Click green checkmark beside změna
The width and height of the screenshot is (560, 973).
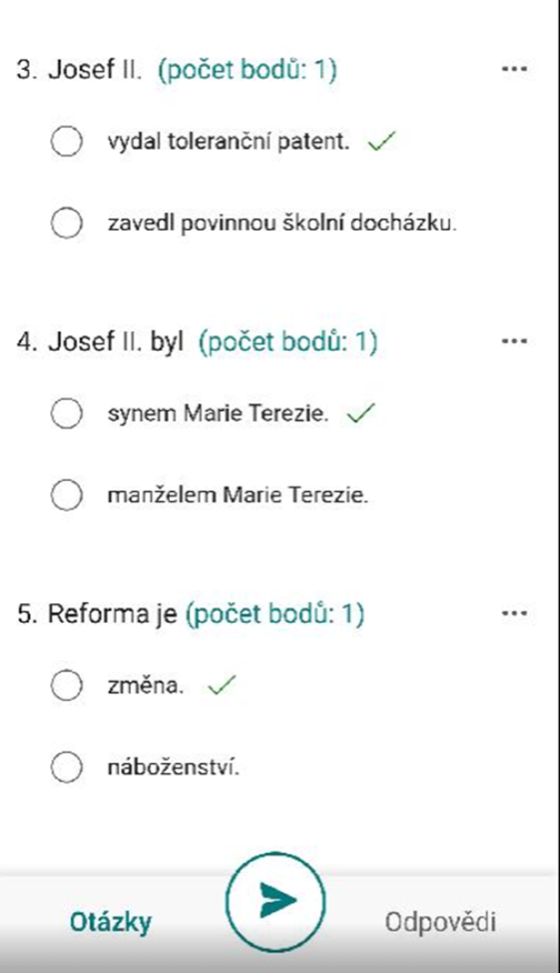click(x=222, y=685)
